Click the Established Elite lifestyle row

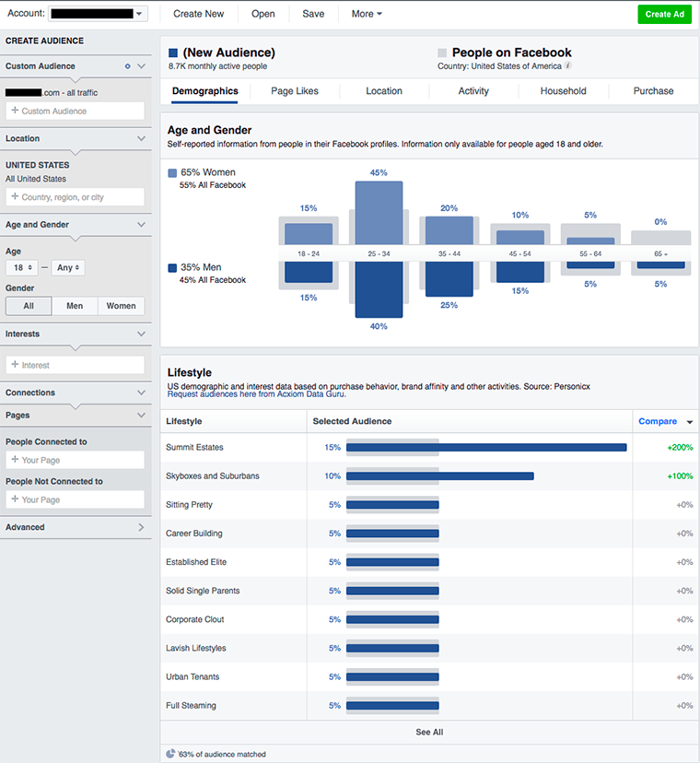(x=429, y=562)
